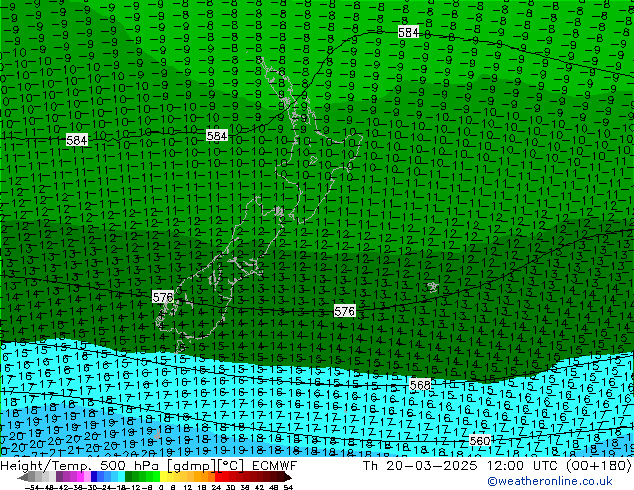
Task: Click the 584 contour label at the top
Action: tap(408, 33)
